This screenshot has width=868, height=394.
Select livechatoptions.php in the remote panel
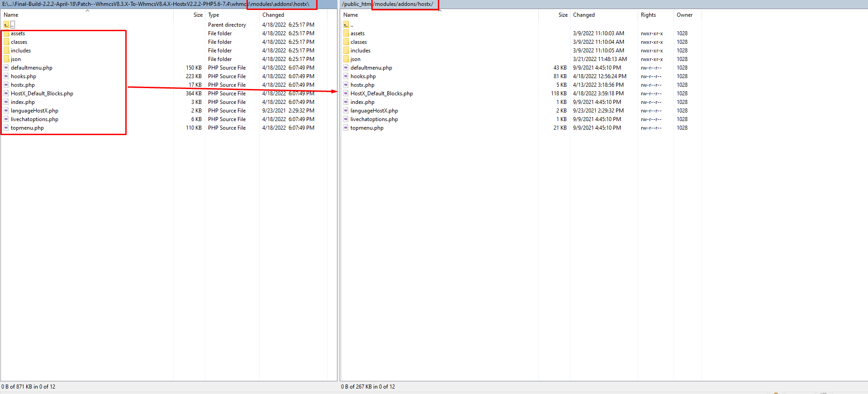[374, 119]
